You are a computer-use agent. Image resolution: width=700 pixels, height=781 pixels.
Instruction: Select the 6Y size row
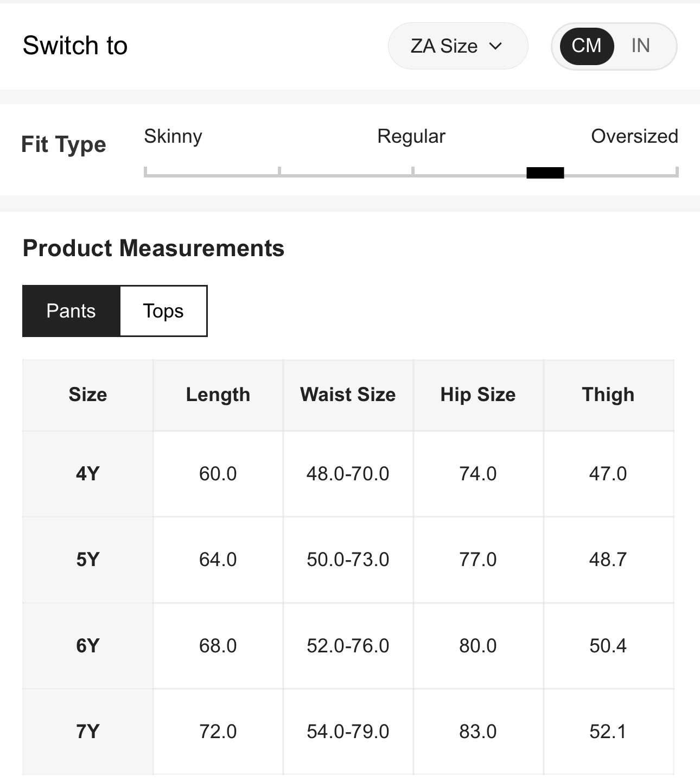tap(87, 646)
